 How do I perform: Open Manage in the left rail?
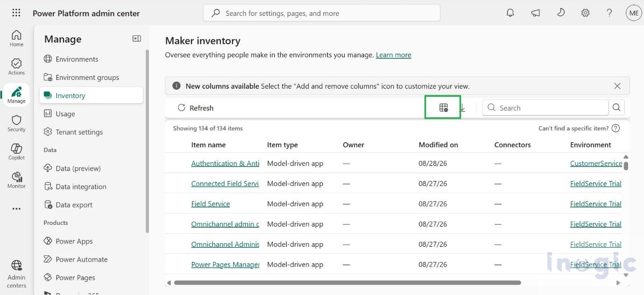coord(16,95)
